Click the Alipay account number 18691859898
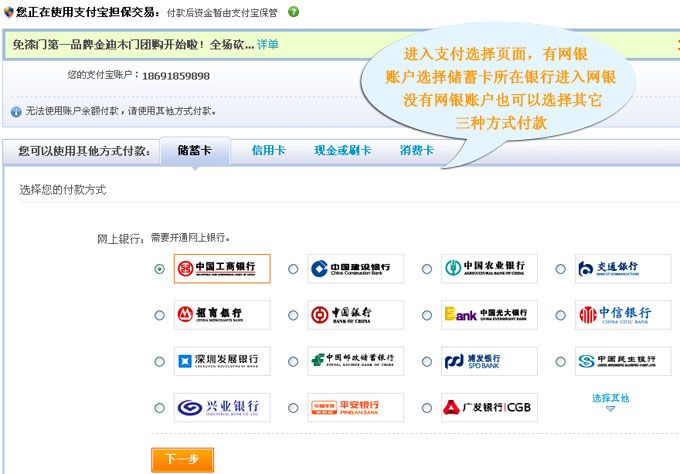680x474 pixels. [x=176, y=76]
